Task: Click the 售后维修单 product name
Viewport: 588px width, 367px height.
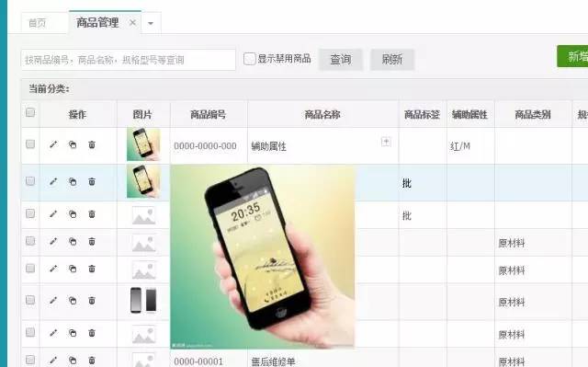Action: click(x=274, y=361)
